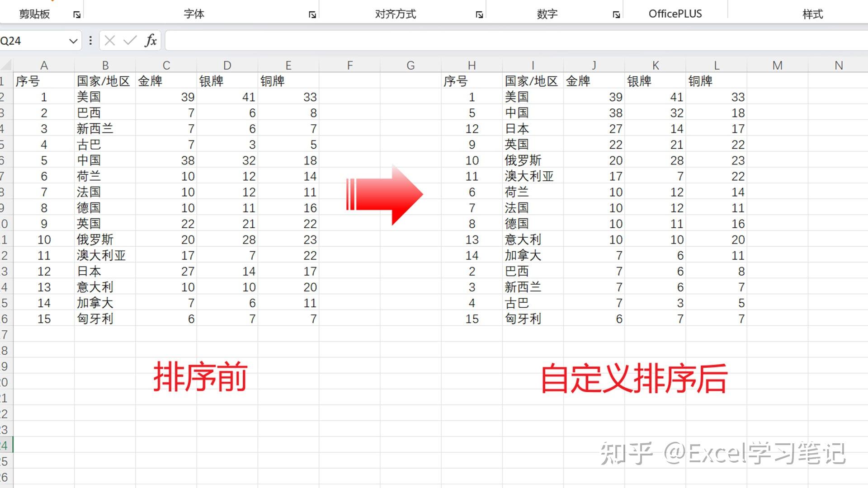Click cell C1 containing 金牌

point(166,81)
